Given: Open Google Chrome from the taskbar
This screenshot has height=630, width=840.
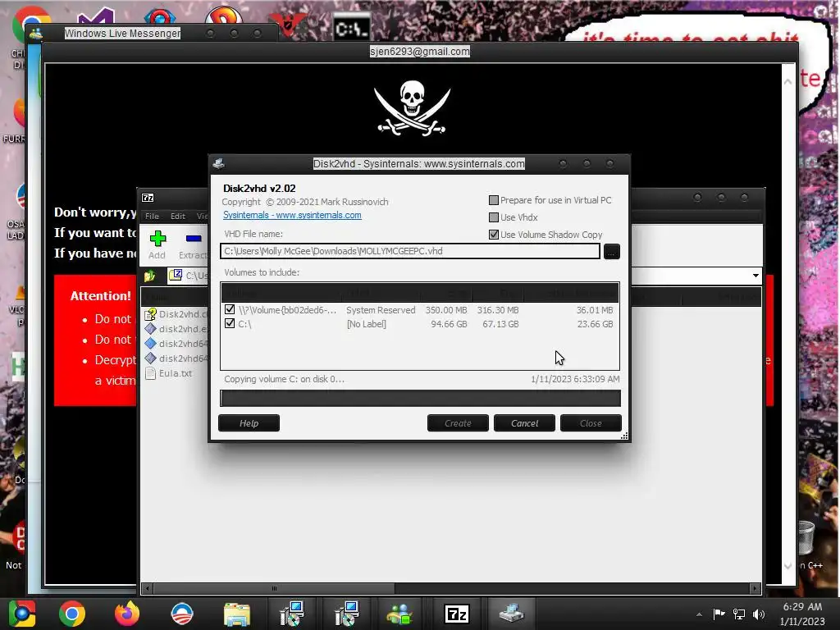Looking at the screenshot, I should (72, 614).
